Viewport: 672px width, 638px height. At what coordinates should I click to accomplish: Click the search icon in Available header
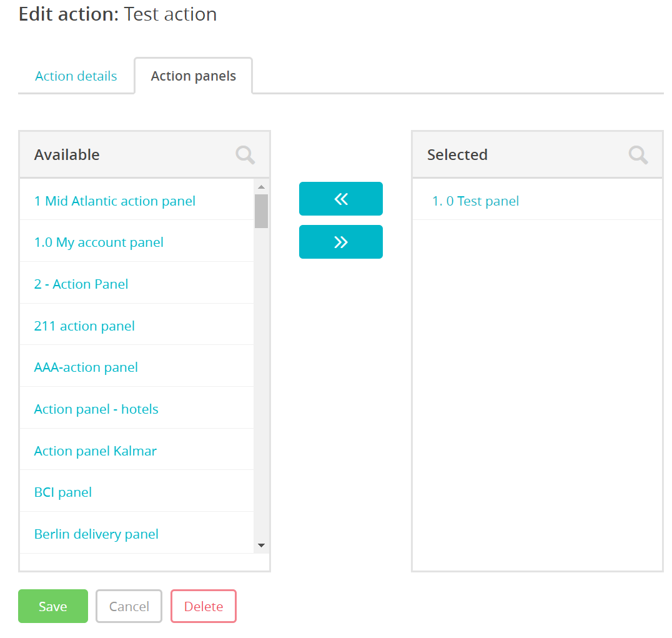[x=245, y=155]
